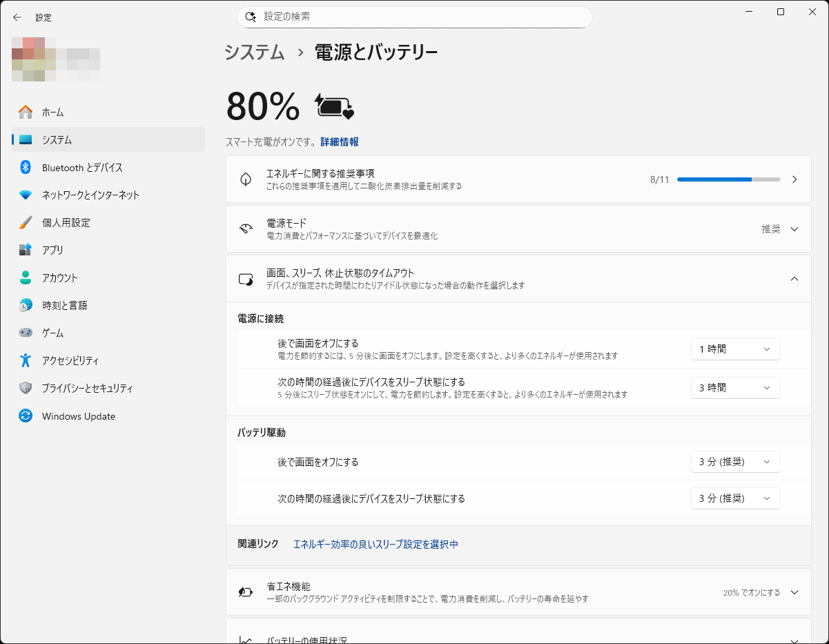
Task: 画面とスリープのタイムアウト設定を折りたたむ
Action: pos(794,279)
